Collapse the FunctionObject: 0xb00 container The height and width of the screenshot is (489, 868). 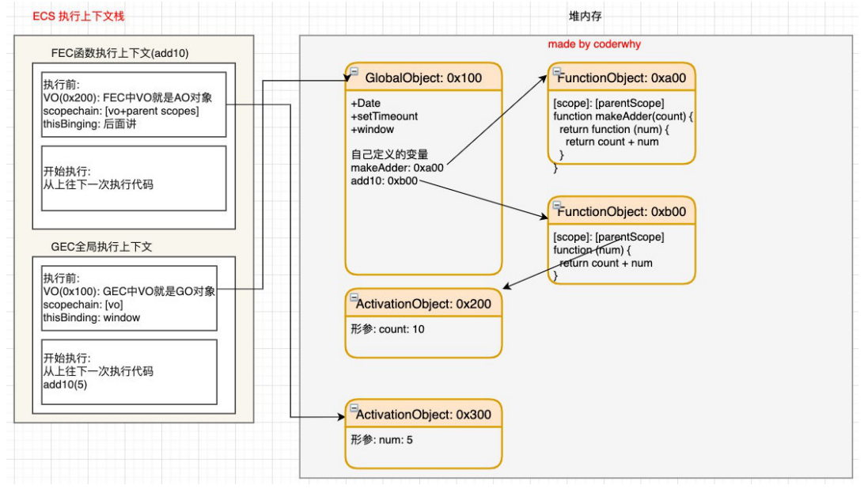click(557, 206)
